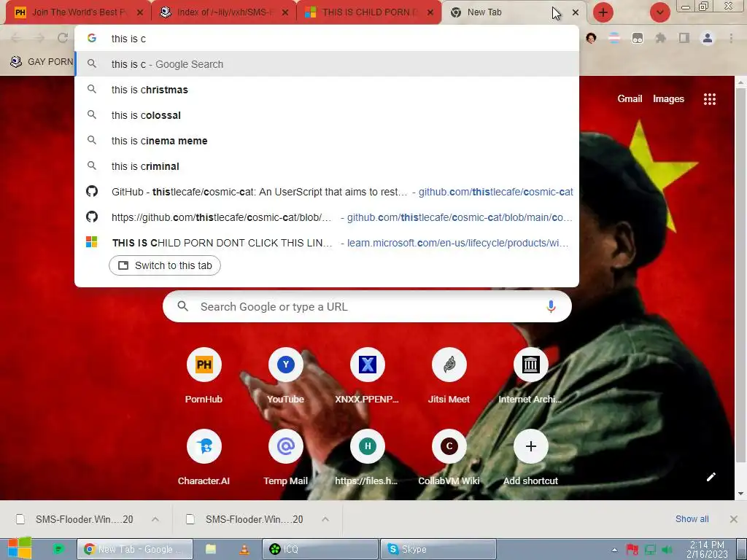747x560 pixels.
Task: Click the forward navigation arrow
Action: tap(39, 38)
